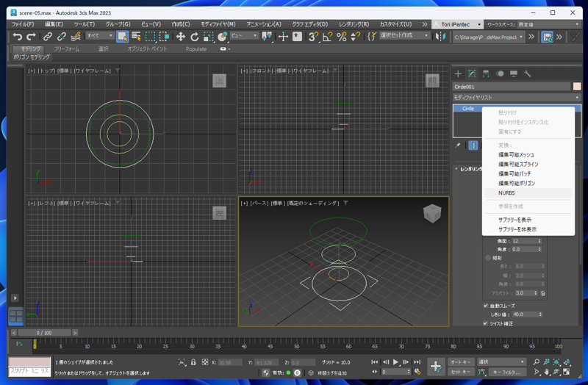Click the Redo arrow in the main toolbar
The height and width of the screenshot is (385, 588).
click(x=31, y=36)
